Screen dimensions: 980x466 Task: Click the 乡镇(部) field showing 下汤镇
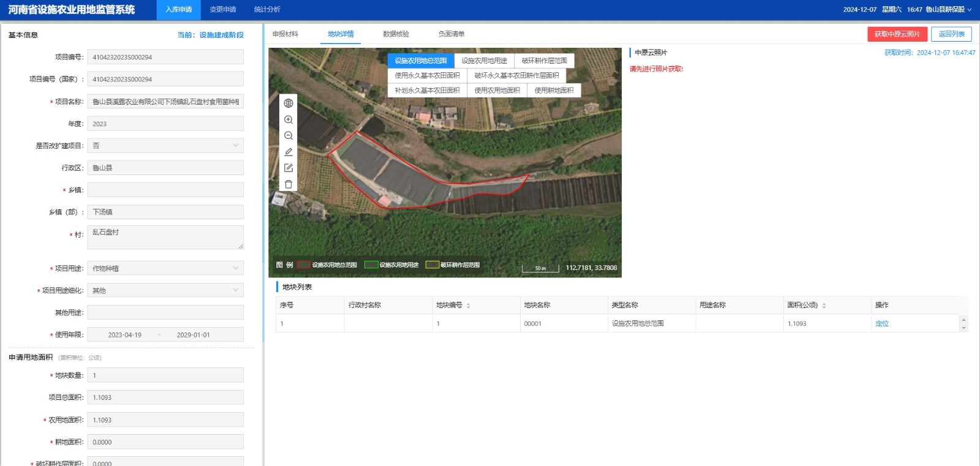point(165,212)
